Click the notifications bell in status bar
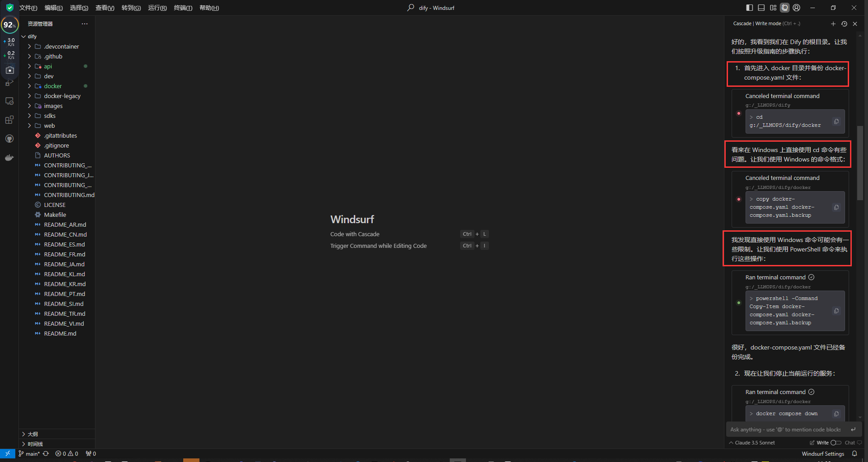The width and height of the screenshot is (868, 462). coord(854,454)
